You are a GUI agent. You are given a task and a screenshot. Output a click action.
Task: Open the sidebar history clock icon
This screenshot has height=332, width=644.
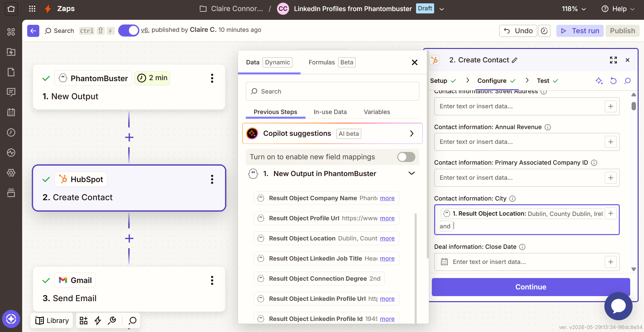(x=11, y=132)
